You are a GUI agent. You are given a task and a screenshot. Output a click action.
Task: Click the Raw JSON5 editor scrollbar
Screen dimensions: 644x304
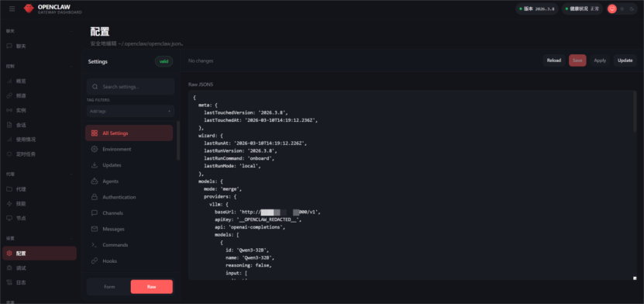(x=635, y=112)
